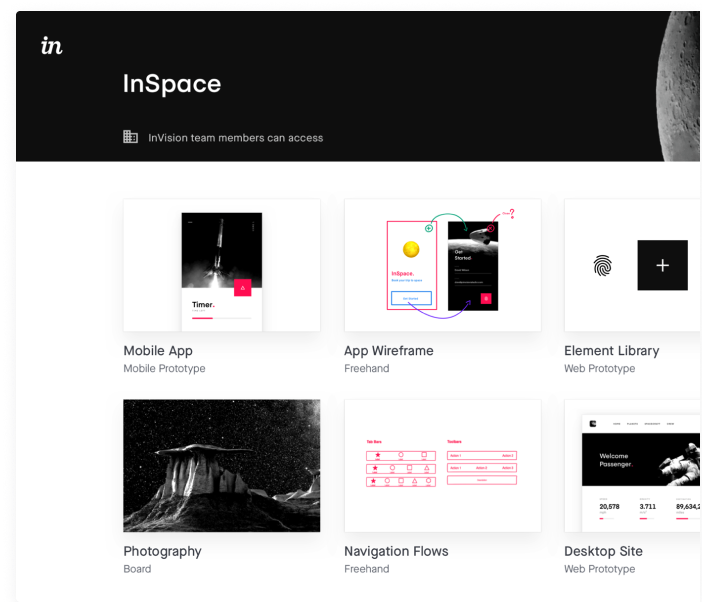Open the Desktop Site prototype thumbnail

[x=632, y=465]
